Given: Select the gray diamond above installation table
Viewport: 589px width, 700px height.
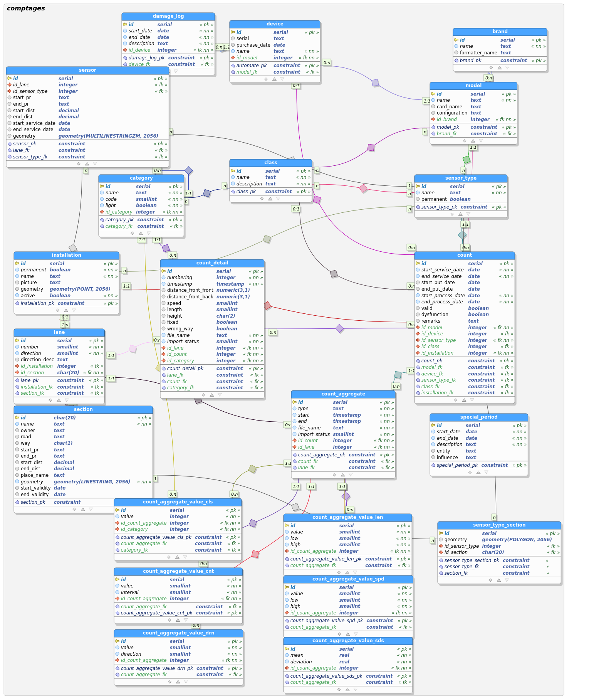Looking at the screenshot, I should (x=73, y=248).
